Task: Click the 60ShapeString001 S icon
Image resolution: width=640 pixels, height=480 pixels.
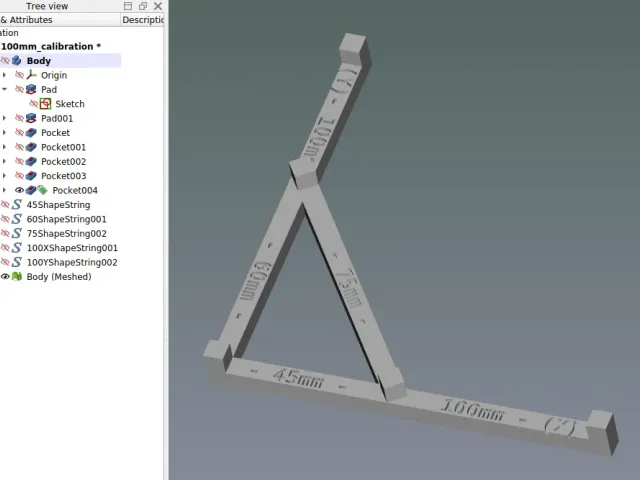Action: click(x=17, y=219)
